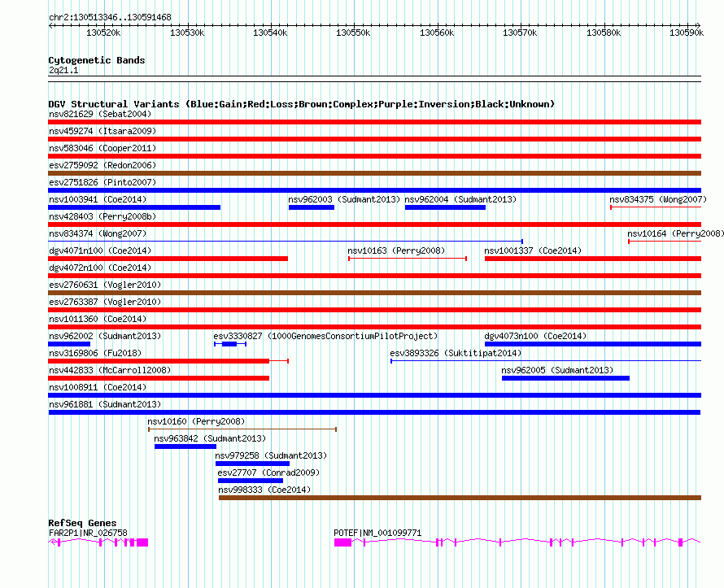Click the nsv10160 (Perry2008) label
The image size is (724, 588).
coord(196,421)
